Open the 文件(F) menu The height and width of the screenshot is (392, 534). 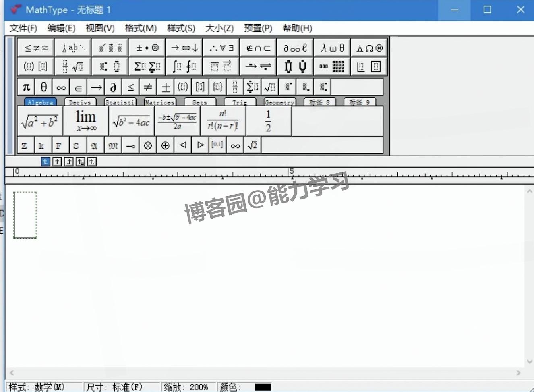[x=23, y=28]
